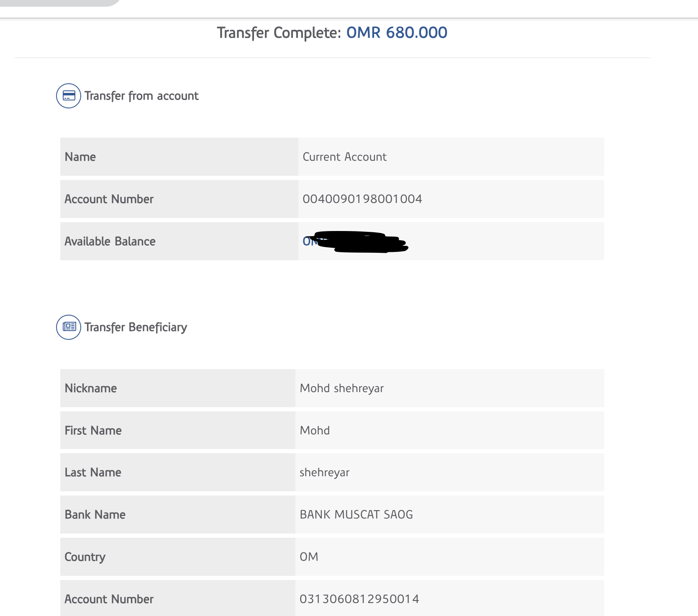Click the Last Name value shehreyar

coord(324,472)
